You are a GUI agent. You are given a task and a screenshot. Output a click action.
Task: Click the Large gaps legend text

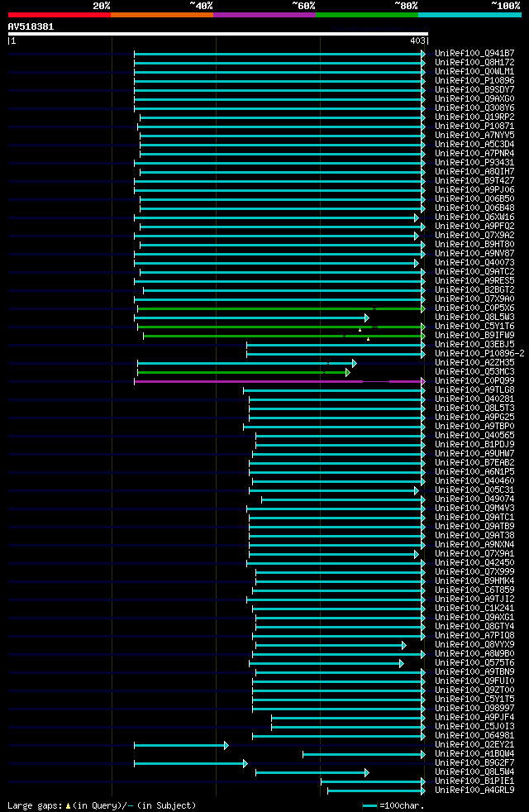click(102, 805)
